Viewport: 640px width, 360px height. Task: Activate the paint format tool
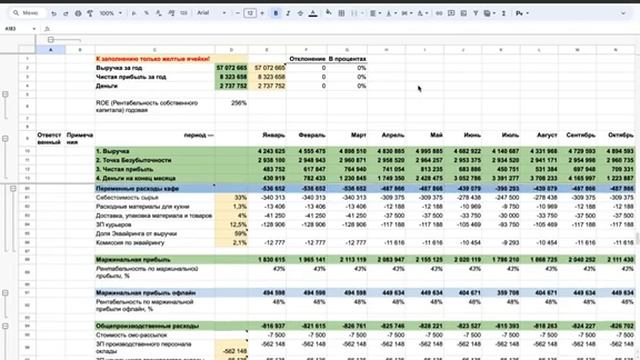(x=90, y=13)
